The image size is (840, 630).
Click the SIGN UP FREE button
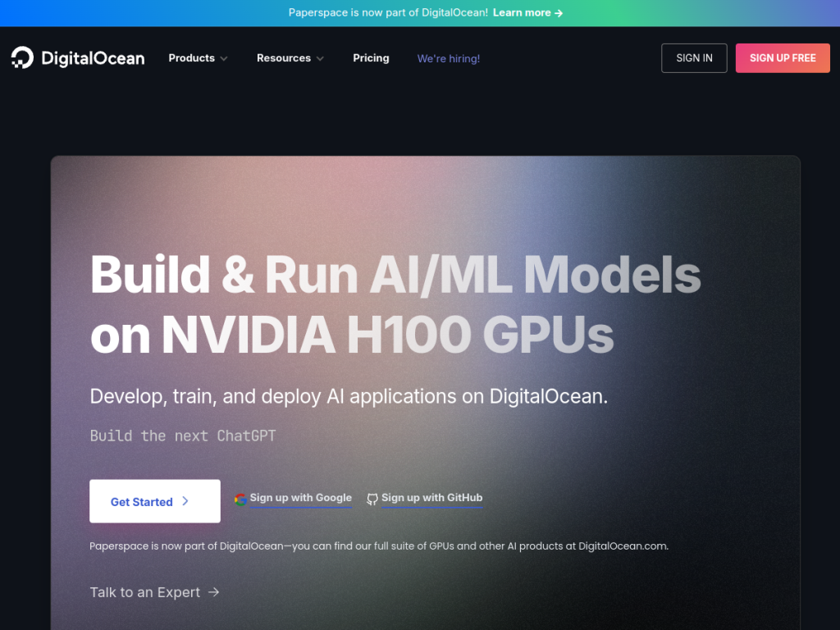pyautogui.click(x=782, y=58)
